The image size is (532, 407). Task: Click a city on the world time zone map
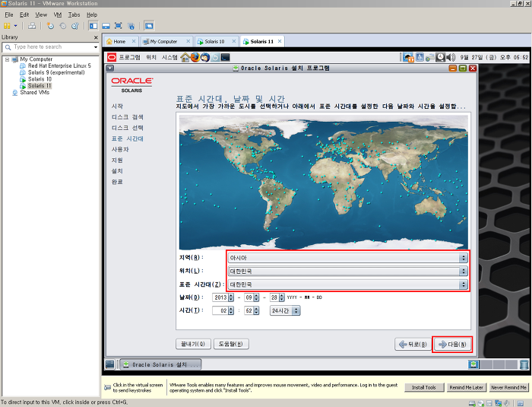(x=323, y=183)
